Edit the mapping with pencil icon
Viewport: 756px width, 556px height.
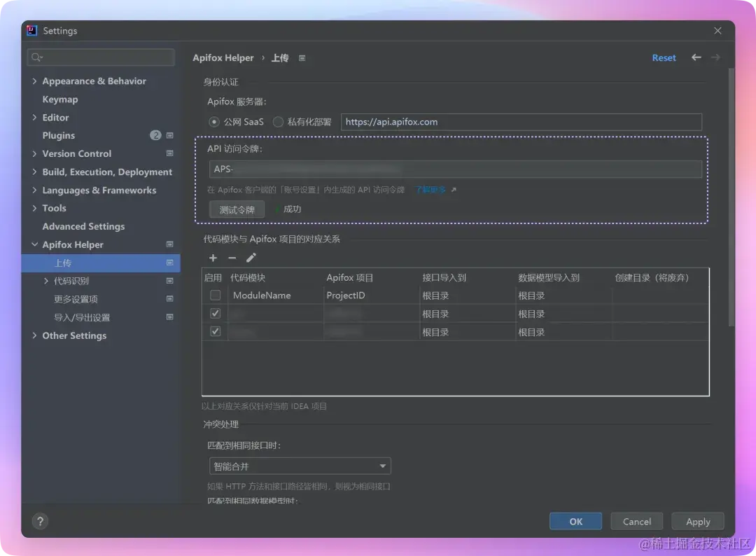pyautogui.click(x=251, y=258)
